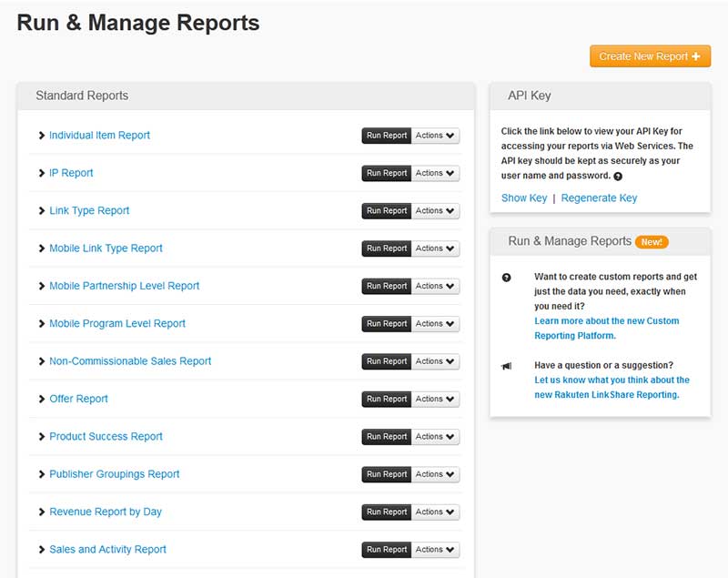The image size is (728, 578).
Task: Click the question mark icon beside custom reports text
Action: [x=507, y=277]
